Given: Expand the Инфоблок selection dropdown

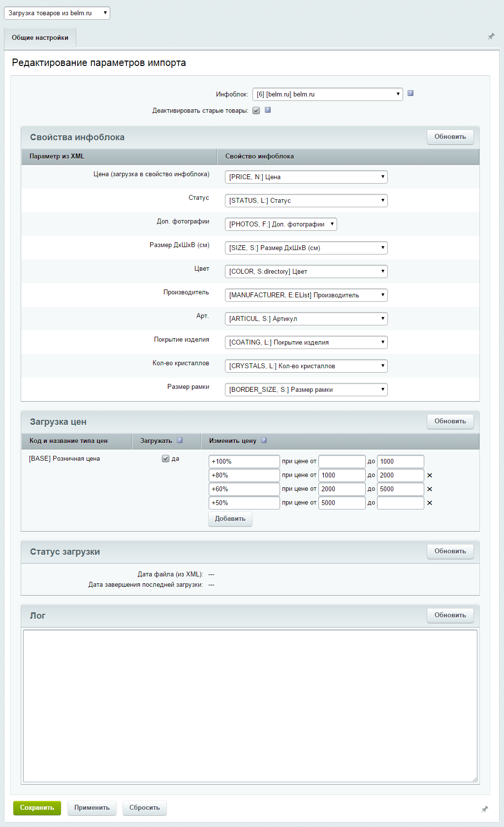Looking at the screenshot, I should (x=327, y=94).
